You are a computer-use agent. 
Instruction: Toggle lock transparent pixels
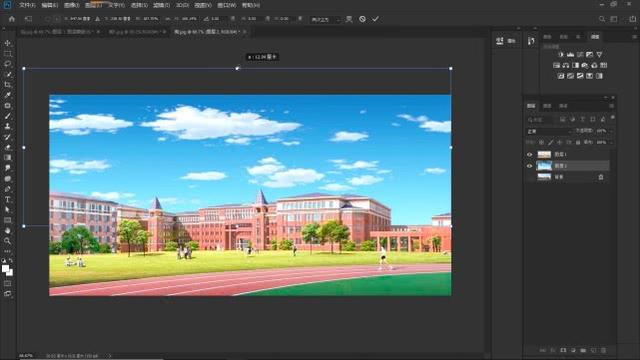click(541, 142)
